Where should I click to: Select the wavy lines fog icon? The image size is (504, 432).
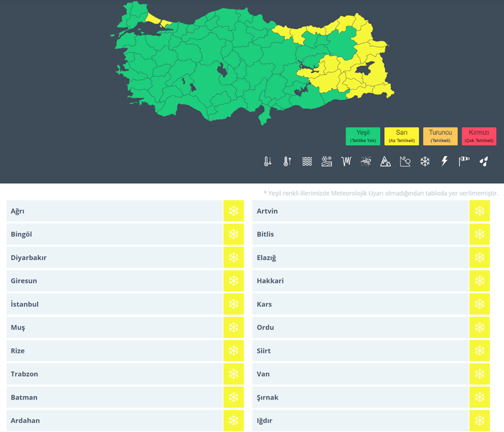(307, 161)
